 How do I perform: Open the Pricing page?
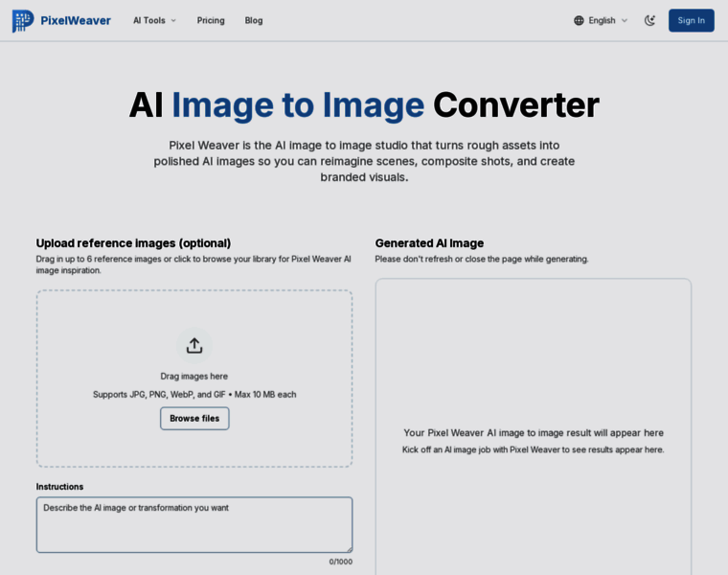click(x=211, y=20)
